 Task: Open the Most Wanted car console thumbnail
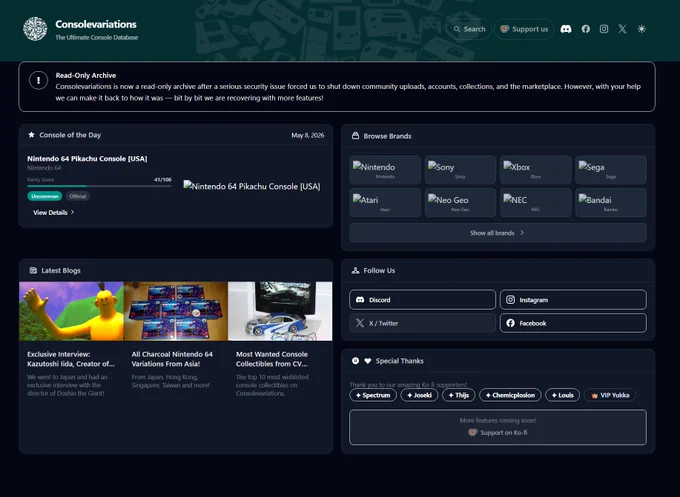(x=280, y=311)
